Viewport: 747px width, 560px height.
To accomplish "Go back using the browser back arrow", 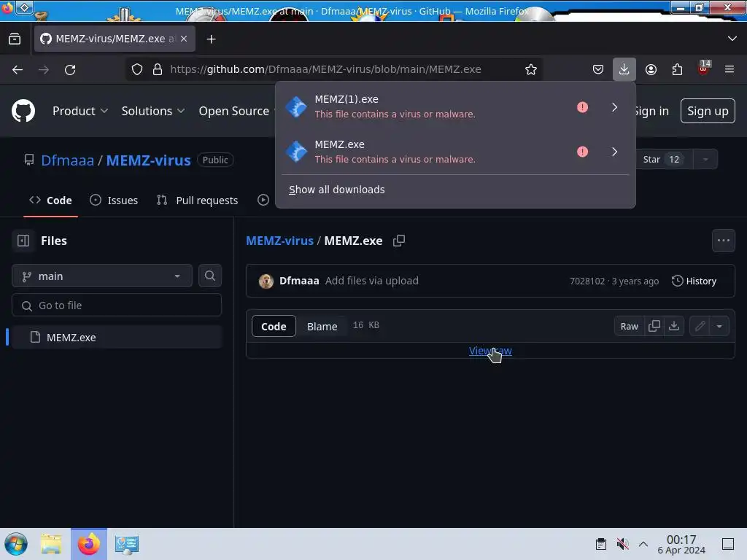I will [18, 70].
